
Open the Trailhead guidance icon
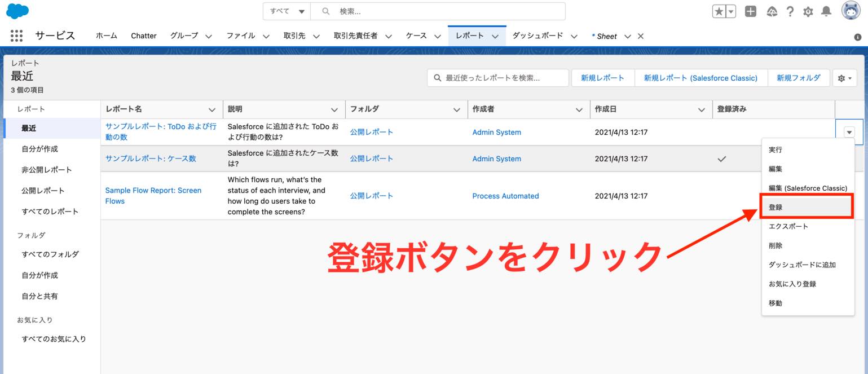(772, 11)
